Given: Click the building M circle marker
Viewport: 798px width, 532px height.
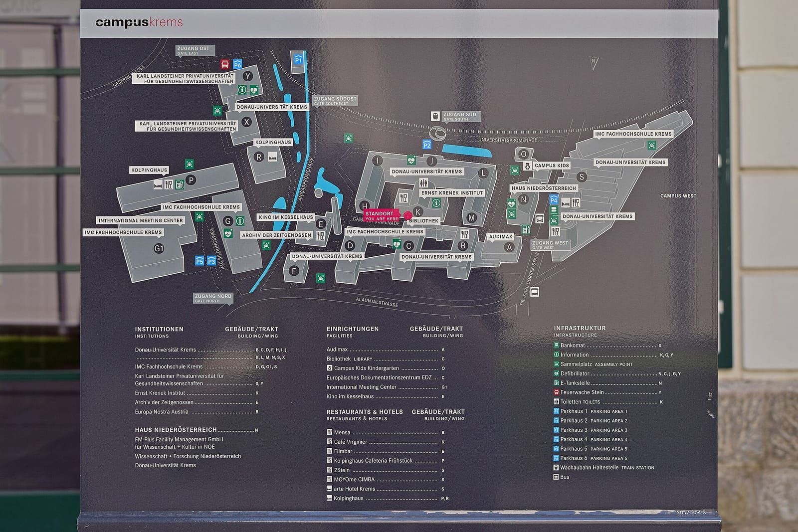Looking at the screenshot, I should pyautogui.click(x=471, y=218).
